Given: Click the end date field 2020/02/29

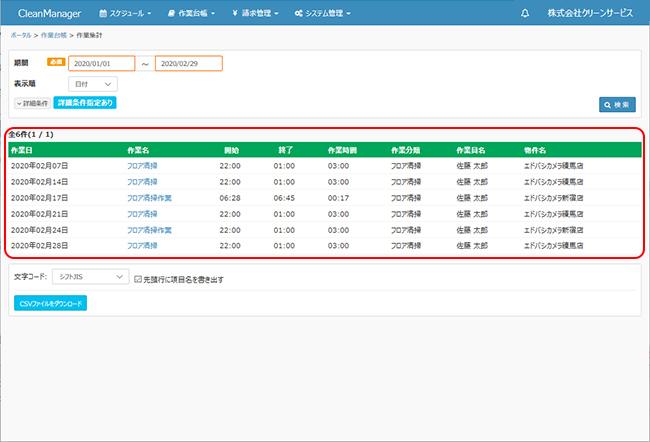Looking at the screenshot, I should [x=188, y=63].
